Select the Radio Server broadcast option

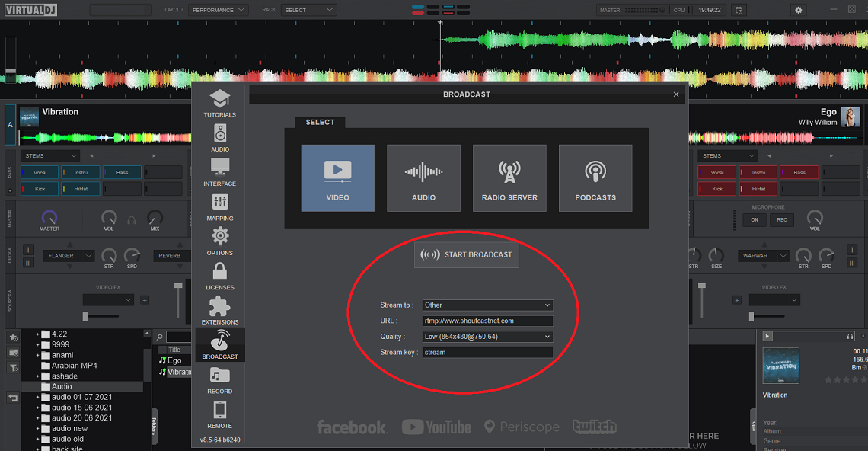tap(509, 178)
